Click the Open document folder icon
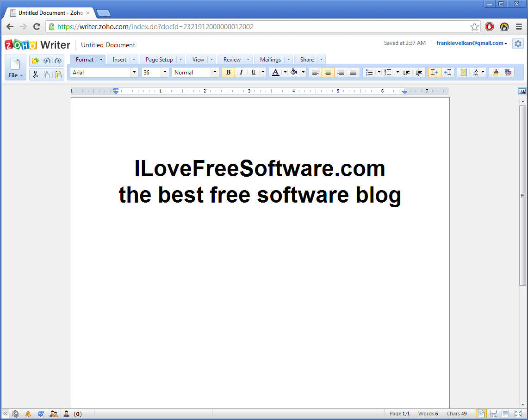528x420 pixels. point(35,61)
